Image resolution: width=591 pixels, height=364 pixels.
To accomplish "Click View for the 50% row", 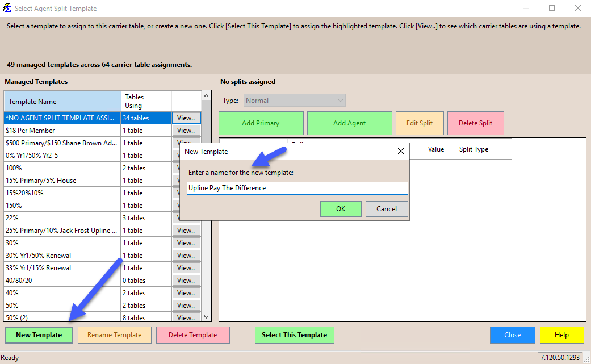I will click(186, 305).
